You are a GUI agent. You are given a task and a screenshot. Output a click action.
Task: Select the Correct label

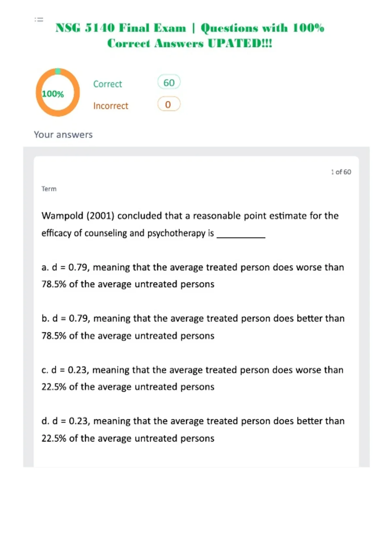[107, 84]
